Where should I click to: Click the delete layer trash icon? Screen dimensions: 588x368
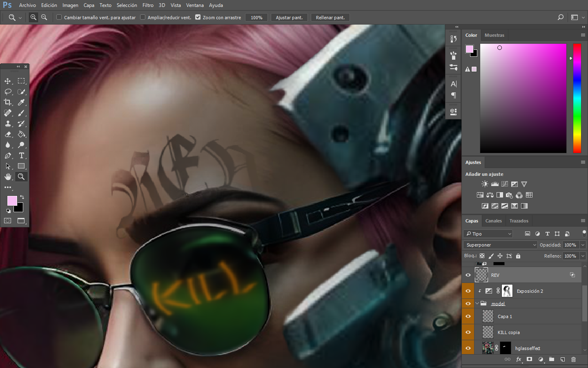(573, 359)
